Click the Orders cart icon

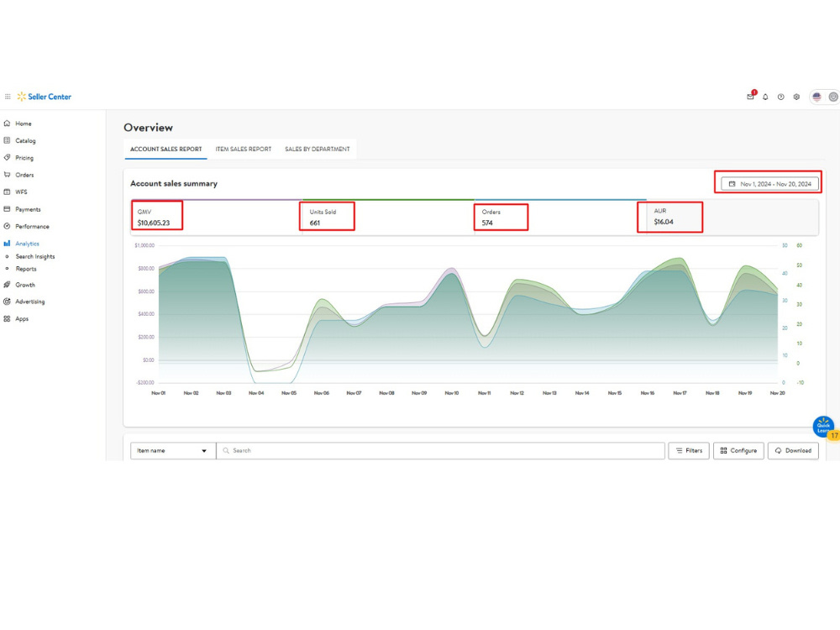[x=7, y=175]
